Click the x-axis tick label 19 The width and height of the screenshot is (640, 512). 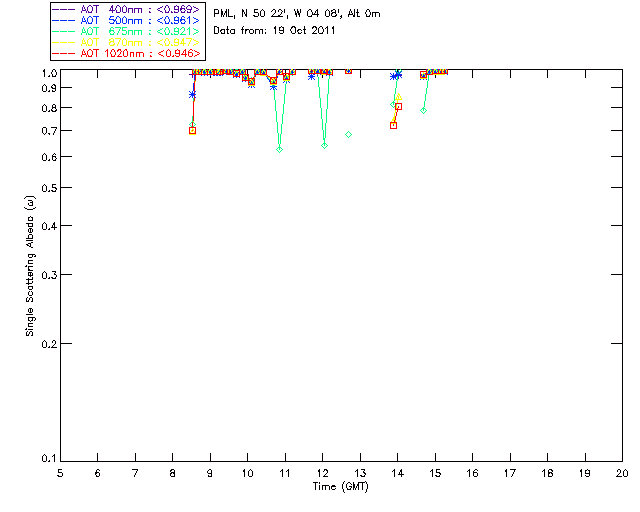pyautogui.click(x=585, y=473)
